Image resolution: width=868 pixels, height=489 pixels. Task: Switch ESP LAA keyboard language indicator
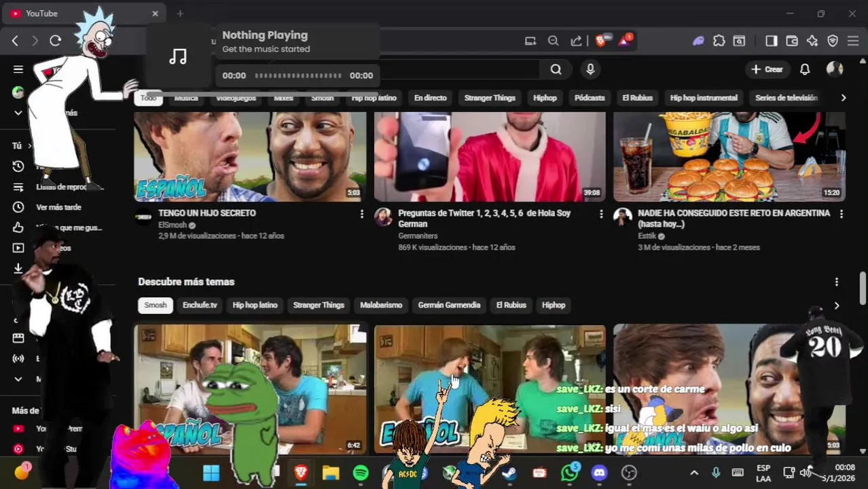coord(763,473)
